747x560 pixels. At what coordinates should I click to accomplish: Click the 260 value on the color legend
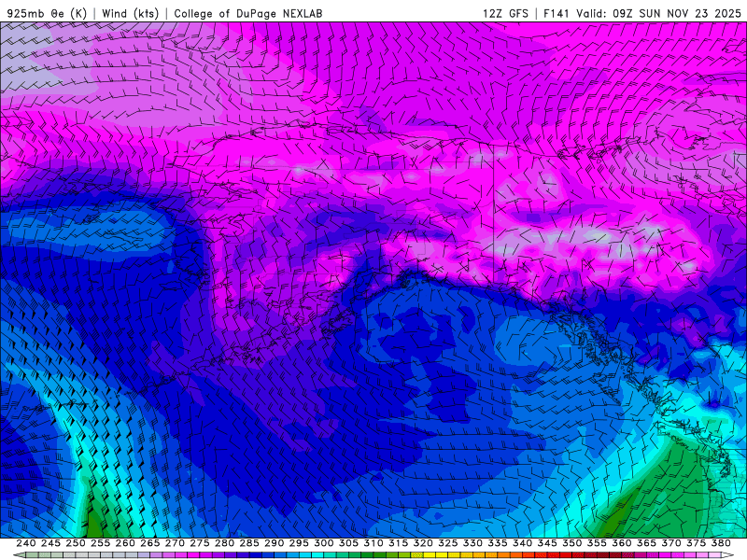pyautogui.click(x=125, y=543)
